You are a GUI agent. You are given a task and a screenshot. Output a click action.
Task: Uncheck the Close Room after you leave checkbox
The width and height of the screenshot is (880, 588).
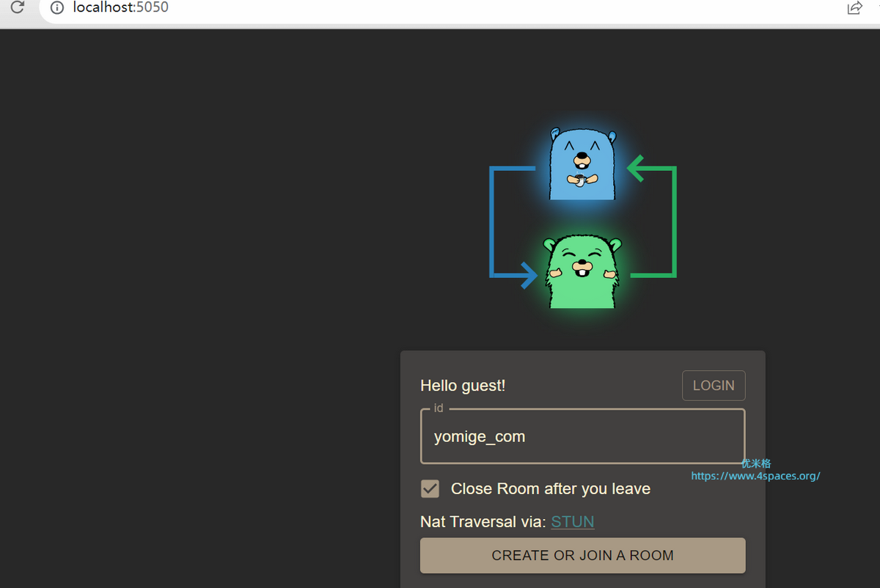430,489
